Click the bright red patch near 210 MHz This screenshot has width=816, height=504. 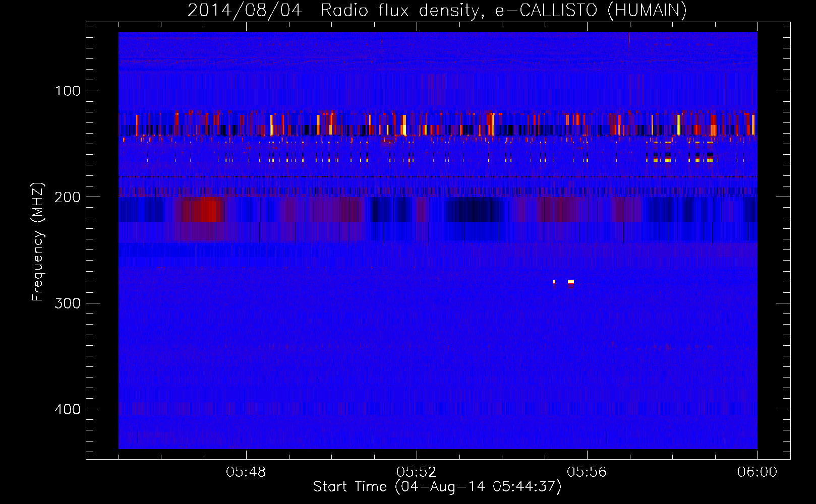pyautogui.click(x=206, y=210)
